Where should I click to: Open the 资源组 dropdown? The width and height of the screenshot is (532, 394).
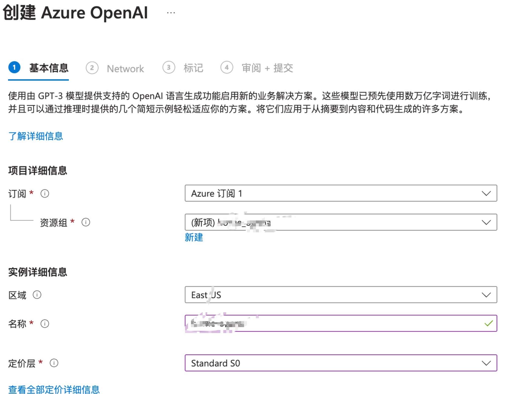click(x=341, y=222)
